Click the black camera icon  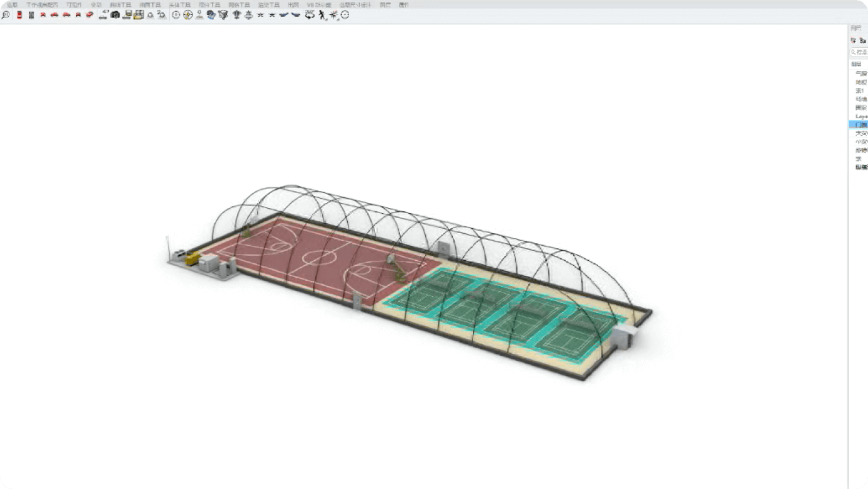[x=115, y=14]
